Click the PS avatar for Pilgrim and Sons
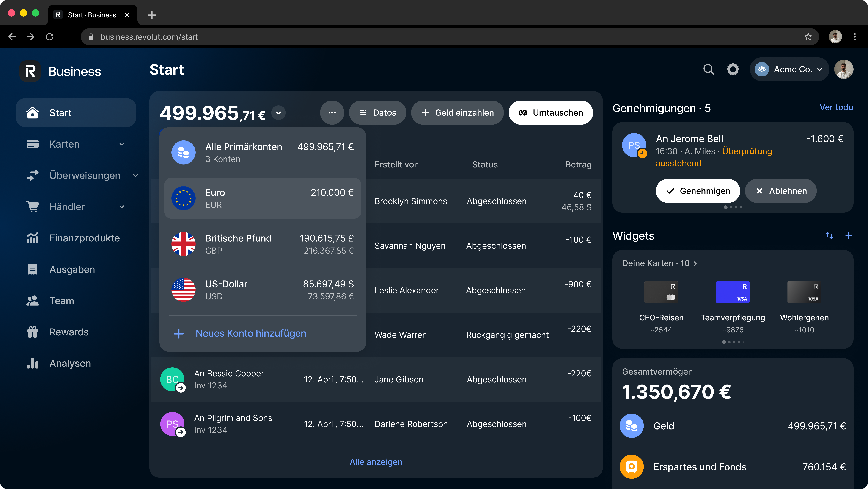The image size is (868, 489). tap(172, 424)
